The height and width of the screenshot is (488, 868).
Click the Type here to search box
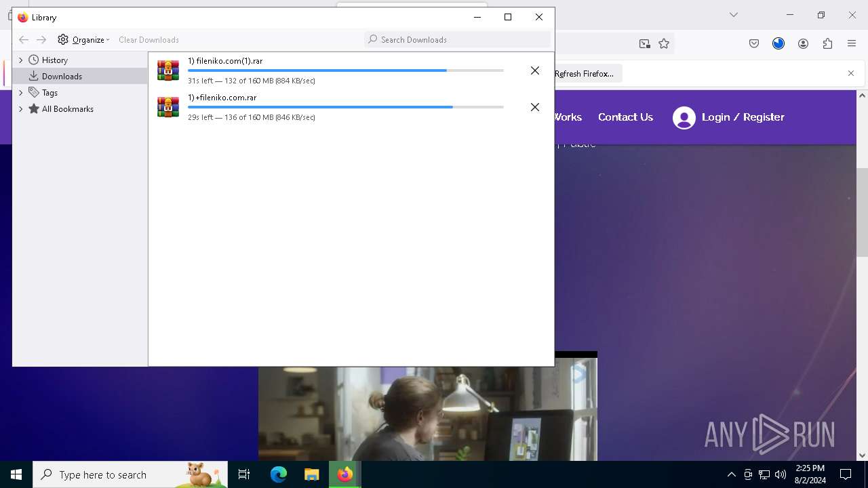tap(130, 474)
